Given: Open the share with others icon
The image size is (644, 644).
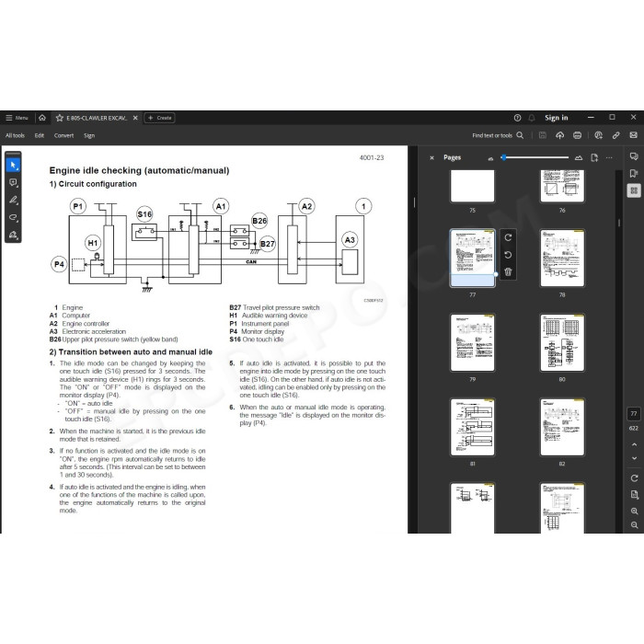Looking at the screenshot, I should tap(598, 135).
